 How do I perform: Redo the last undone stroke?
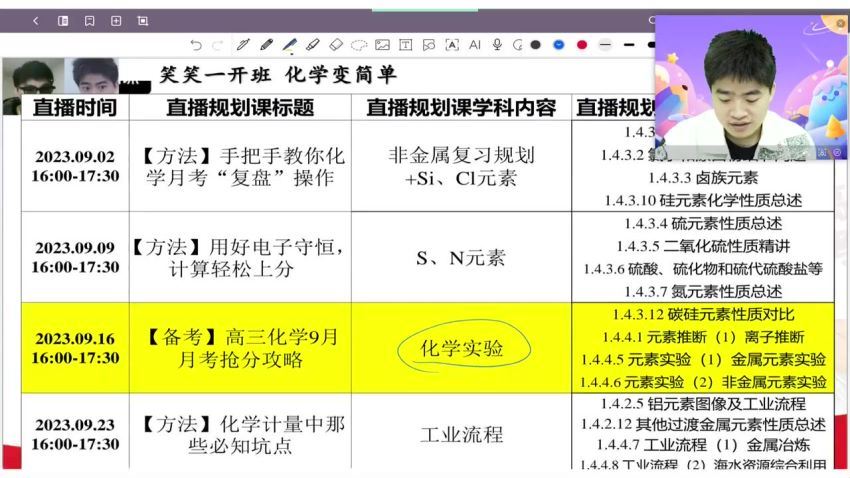(218, 45)
